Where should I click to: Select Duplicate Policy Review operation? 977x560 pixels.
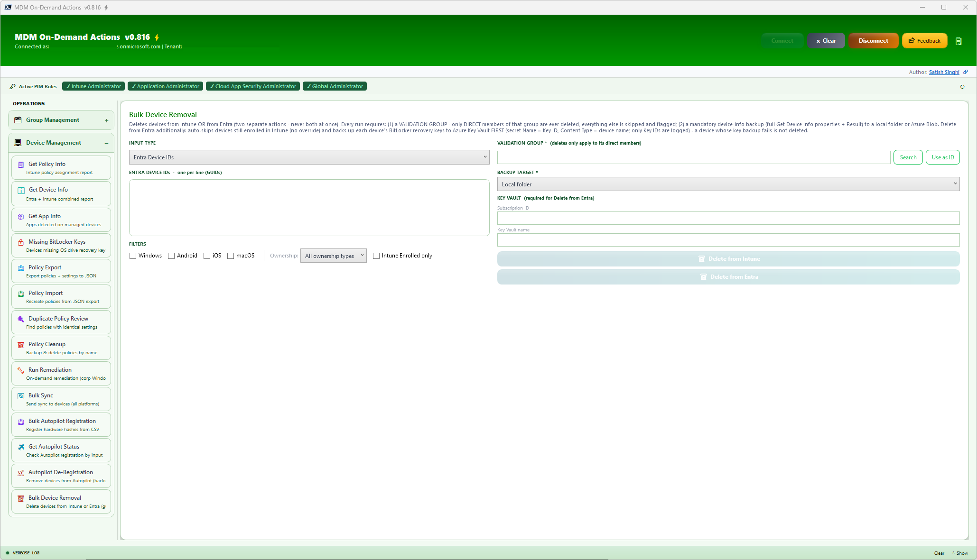coord(61,322)
